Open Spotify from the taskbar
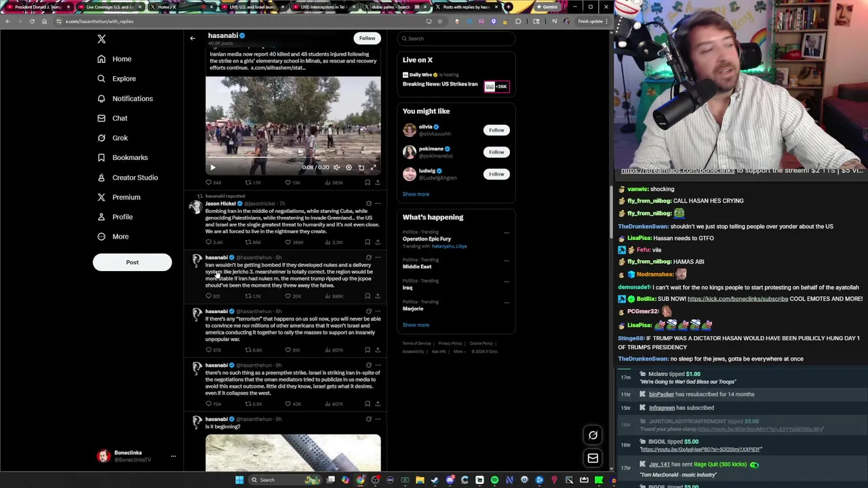The width and height of the screenshot is (868, 488). click(494, 480)
